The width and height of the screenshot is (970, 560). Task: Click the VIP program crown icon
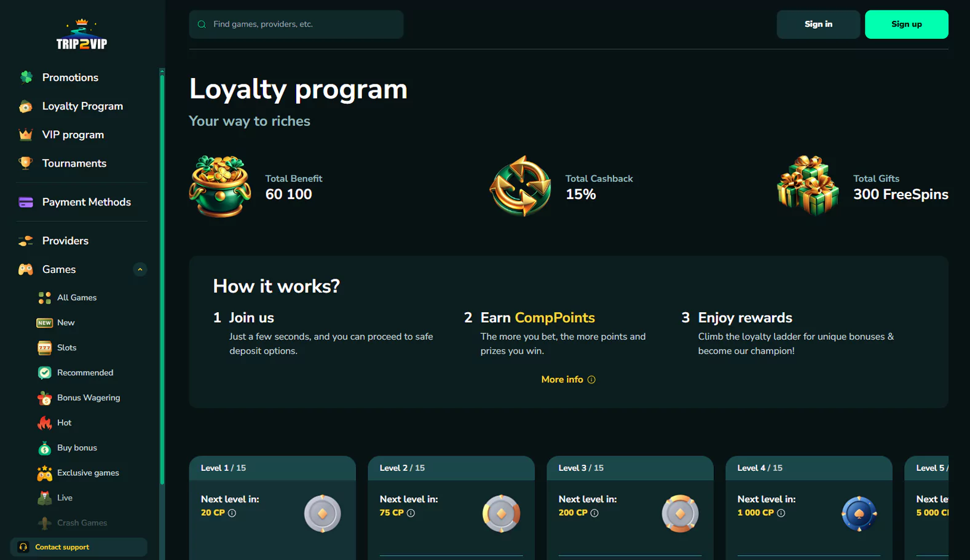pos(26,135)
